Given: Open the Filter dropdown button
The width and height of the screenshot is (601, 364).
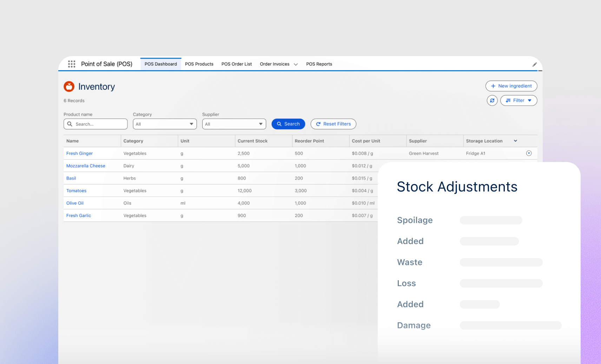Looking at the screenshot, I should (x=519, y=100).
